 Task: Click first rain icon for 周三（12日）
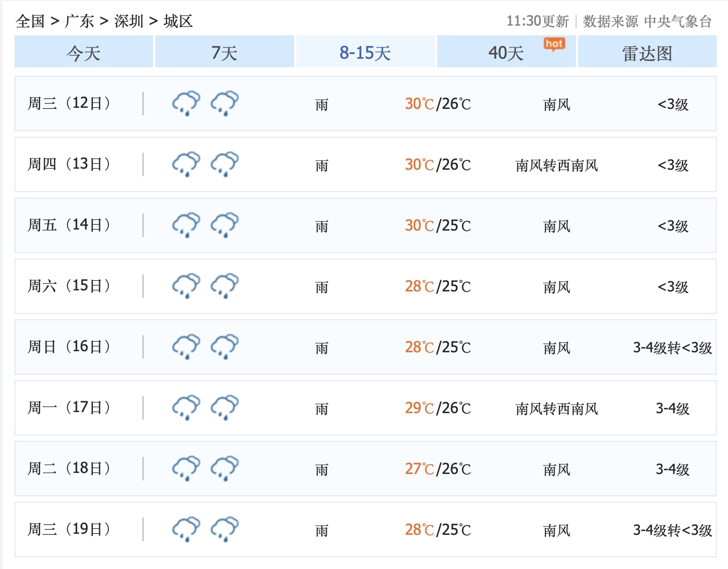click(x=186, y=104)
